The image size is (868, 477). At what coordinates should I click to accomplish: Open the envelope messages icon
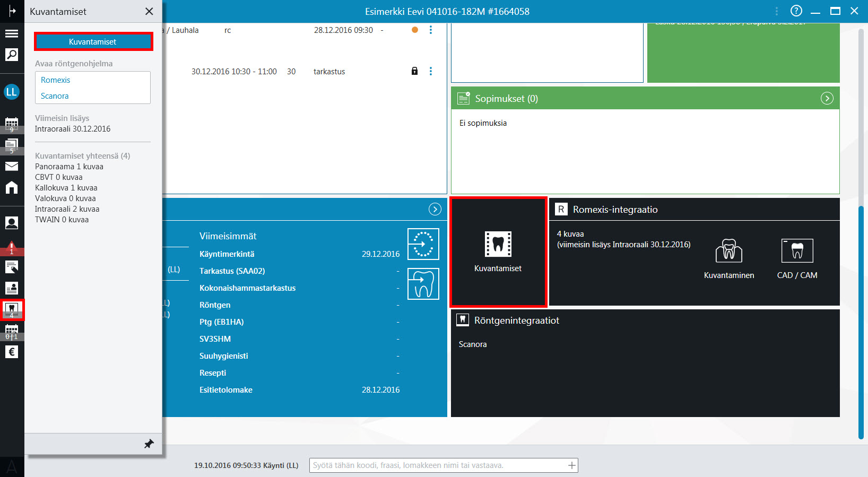tap(12, 166)
